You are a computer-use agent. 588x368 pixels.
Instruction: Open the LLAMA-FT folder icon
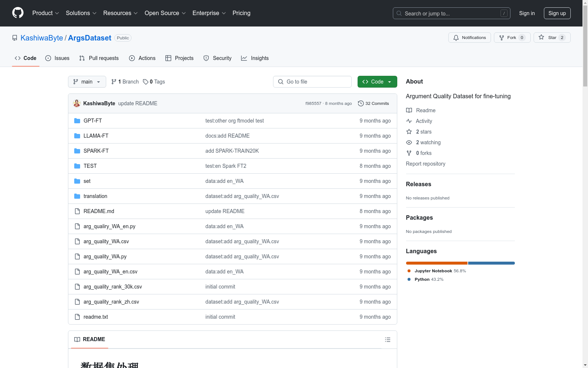tap(77, 136)
